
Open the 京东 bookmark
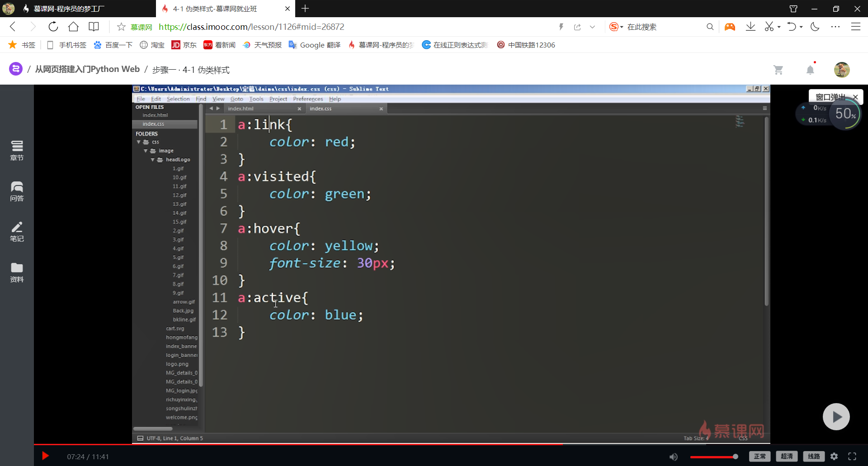tap(184, 45)
